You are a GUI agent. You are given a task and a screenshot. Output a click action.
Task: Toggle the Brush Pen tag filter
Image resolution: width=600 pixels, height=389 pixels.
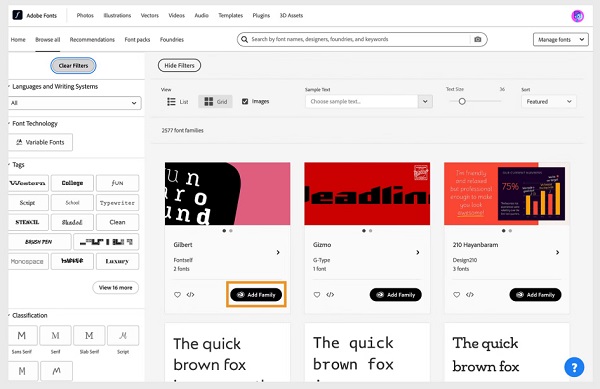(x=39, y=242)
